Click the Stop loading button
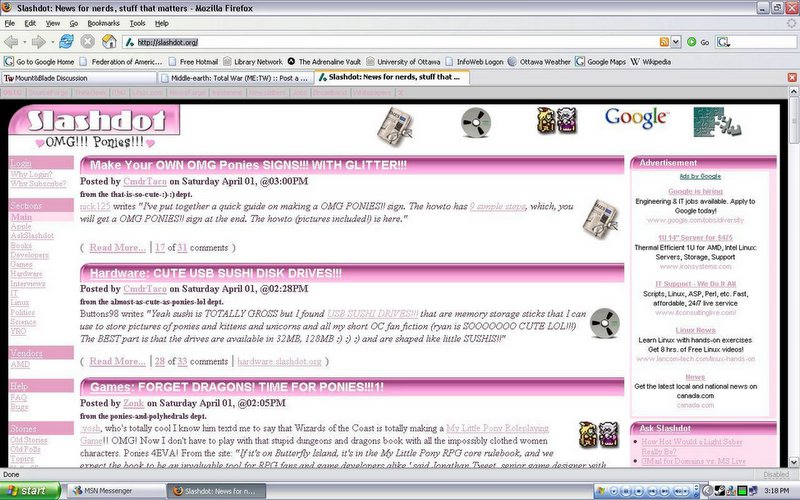Image resolution: width=800 pixels, height=500 pixels. pyautogui.click(x=88, y=41)
